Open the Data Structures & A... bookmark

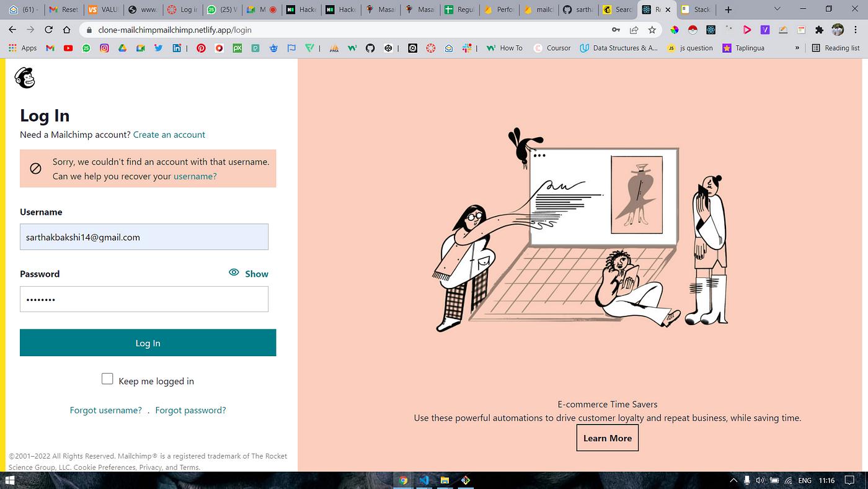[x=619, y=48]
